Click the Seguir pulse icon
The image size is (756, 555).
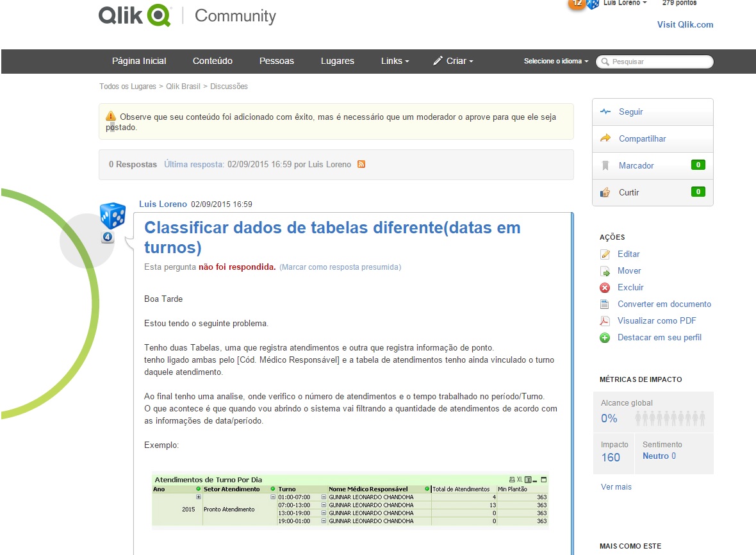(x=605, y=112)
